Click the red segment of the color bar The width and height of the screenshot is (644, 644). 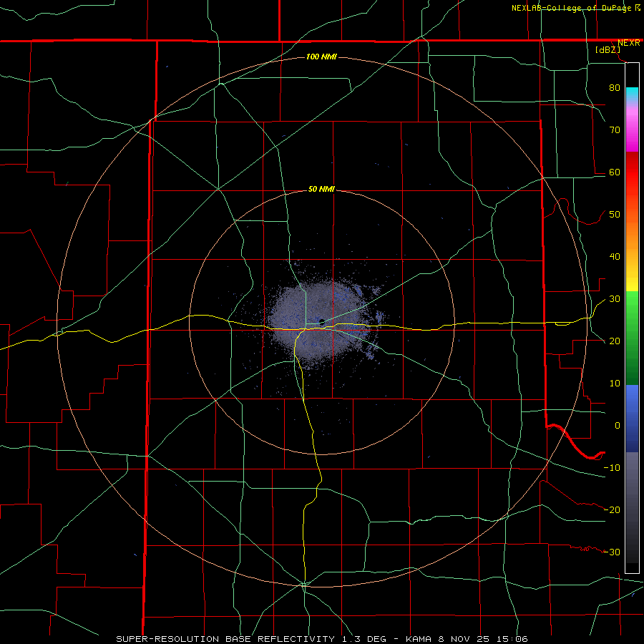click(632, 172)
